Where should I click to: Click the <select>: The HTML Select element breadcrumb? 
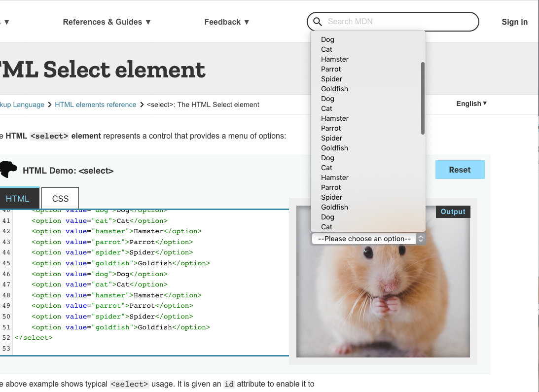[x=203, y=105]
